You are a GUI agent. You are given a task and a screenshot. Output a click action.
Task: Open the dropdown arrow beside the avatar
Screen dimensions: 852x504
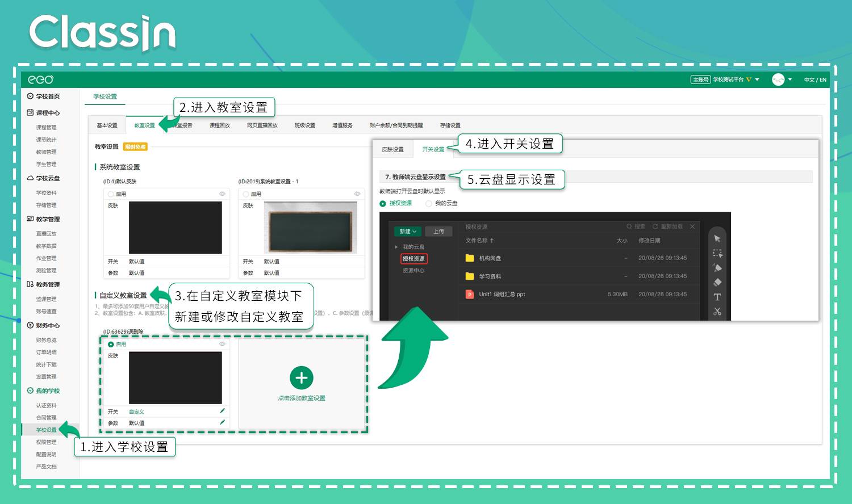click(790, 79)
